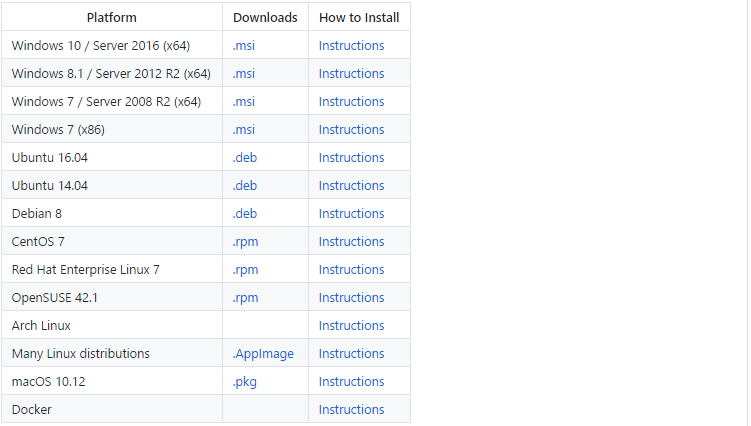
Task: Download the .pkg for macOS 10.12
Action: (x=245, y=382)
